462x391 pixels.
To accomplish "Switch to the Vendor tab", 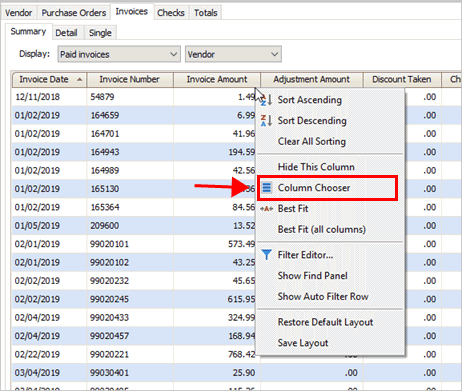I will 19,13.
